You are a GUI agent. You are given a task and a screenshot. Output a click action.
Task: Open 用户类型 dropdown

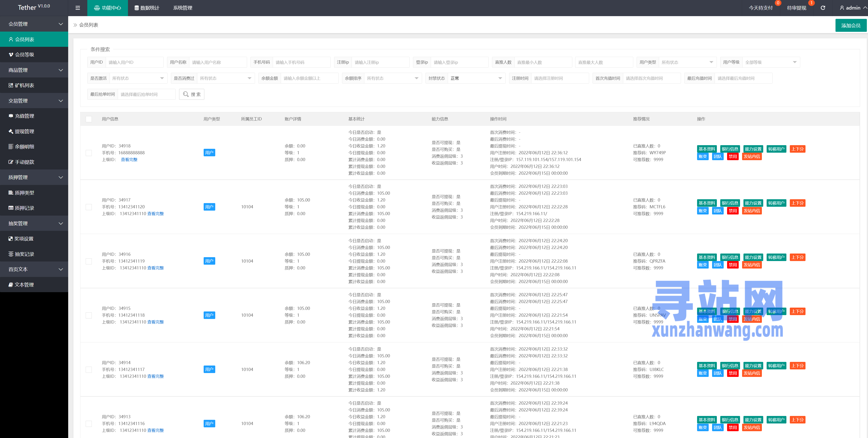tap(687, 62)
